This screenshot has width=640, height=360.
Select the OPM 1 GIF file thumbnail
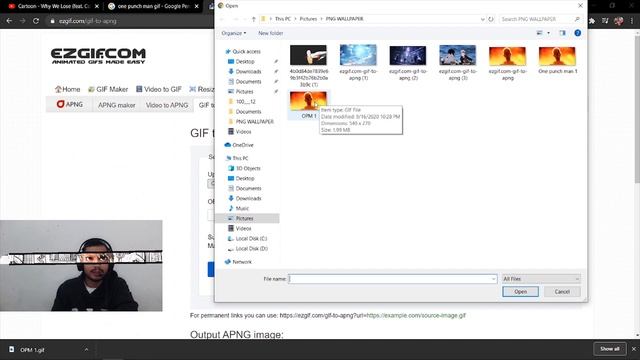[308, 100]
